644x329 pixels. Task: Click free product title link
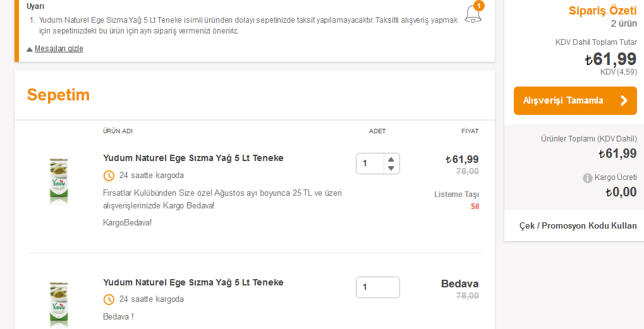193,282
